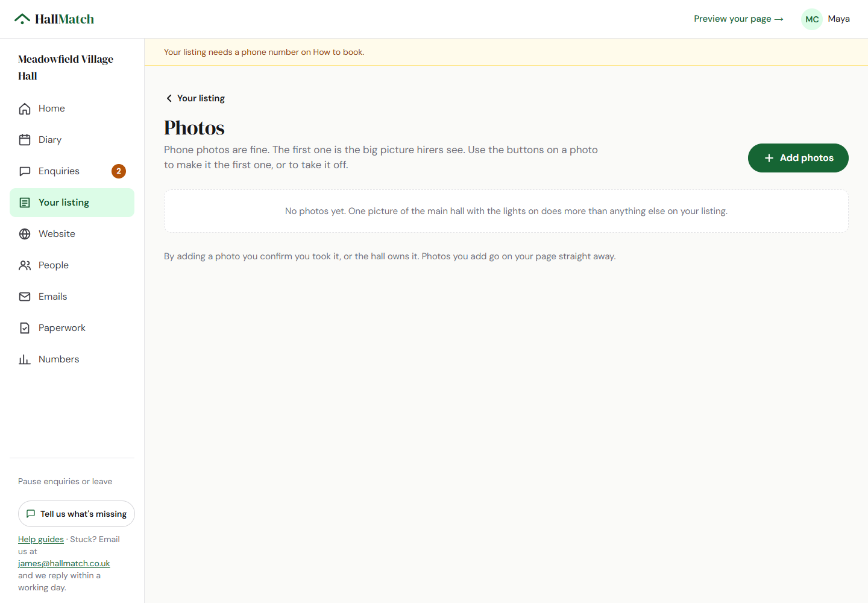Screen dimensions: 868x603
Task: Click the Numbers bar chart icon
Action: 25,359
